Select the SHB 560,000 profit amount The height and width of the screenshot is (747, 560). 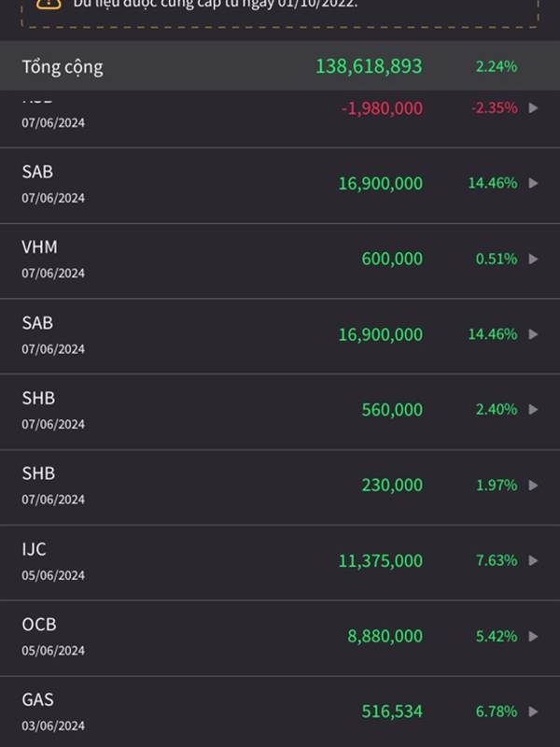392,410
